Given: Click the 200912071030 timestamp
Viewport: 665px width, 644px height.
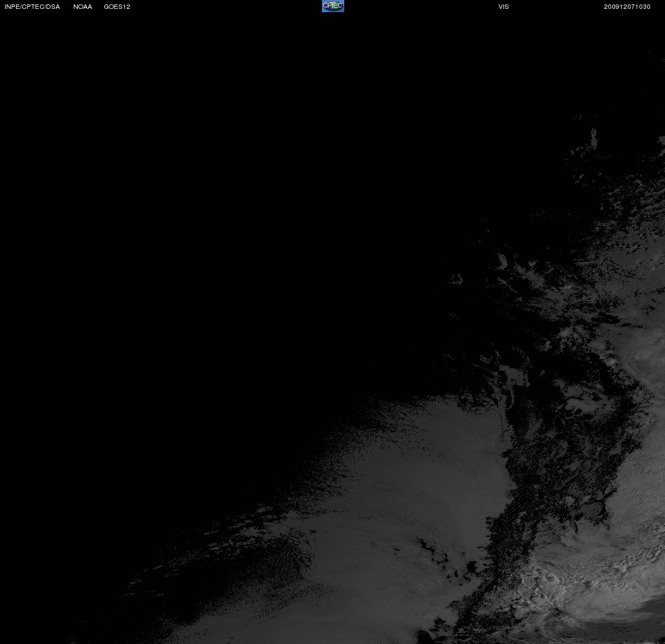Looking at the screenshot, I should 627,7.
